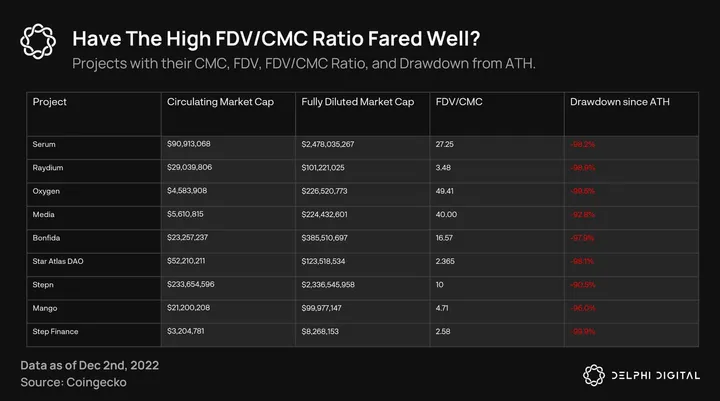The image size is (720, 401).
Task: Click the Project column header
Action: coord(49,102)
